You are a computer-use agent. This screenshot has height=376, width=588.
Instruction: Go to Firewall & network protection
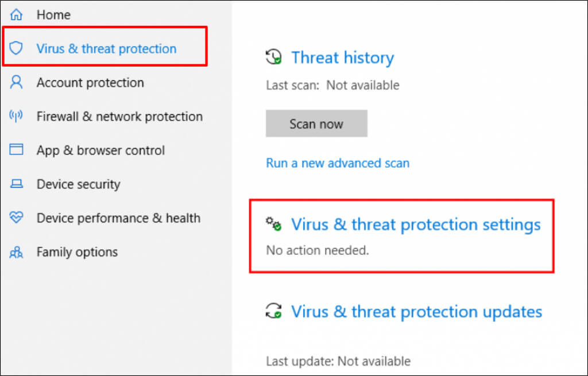coord(119,117)
